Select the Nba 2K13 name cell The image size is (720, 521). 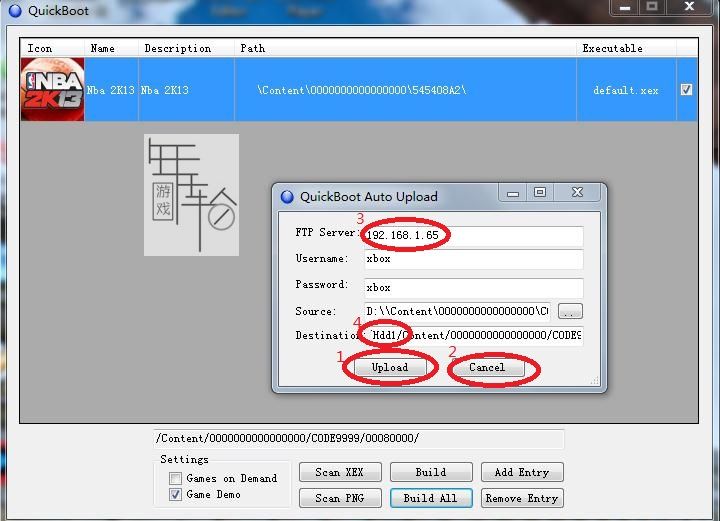111,90
